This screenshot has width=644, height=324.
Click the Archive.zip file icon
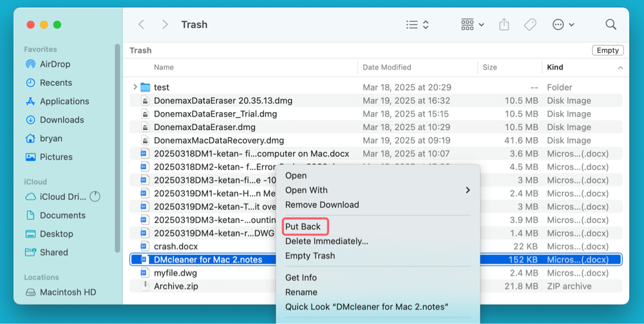click(144, 286)
